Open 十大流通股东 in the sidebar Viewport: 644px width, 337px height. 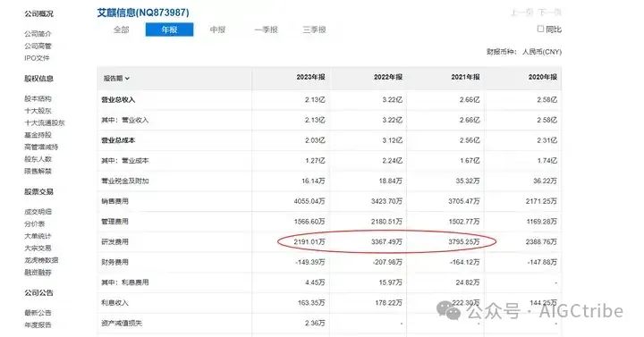pos(45,122)
